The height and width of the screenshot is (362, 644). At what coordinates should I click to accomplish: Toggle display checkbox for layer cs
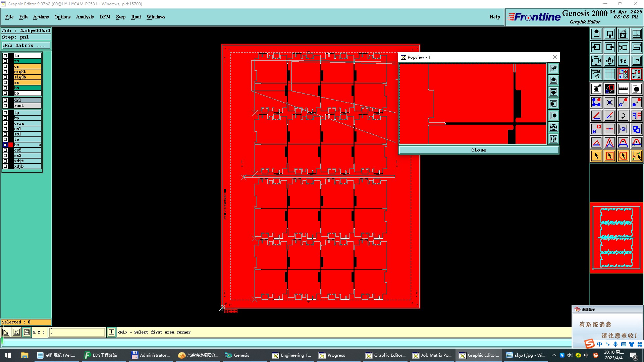[x=5, y=66]
